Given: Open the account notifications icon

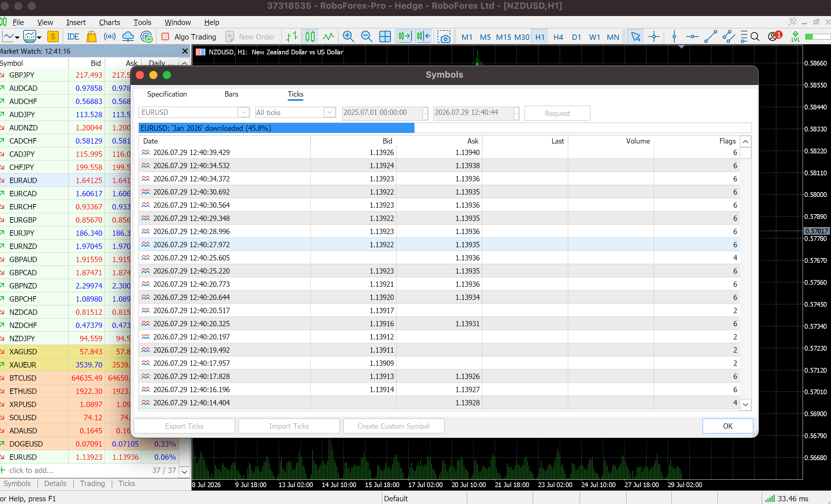Looking at the screenshot, I should [775, 36].
